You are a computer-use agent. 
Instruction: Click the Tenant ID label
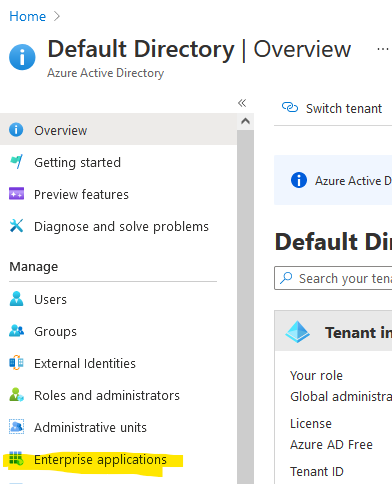click(317, 472)
